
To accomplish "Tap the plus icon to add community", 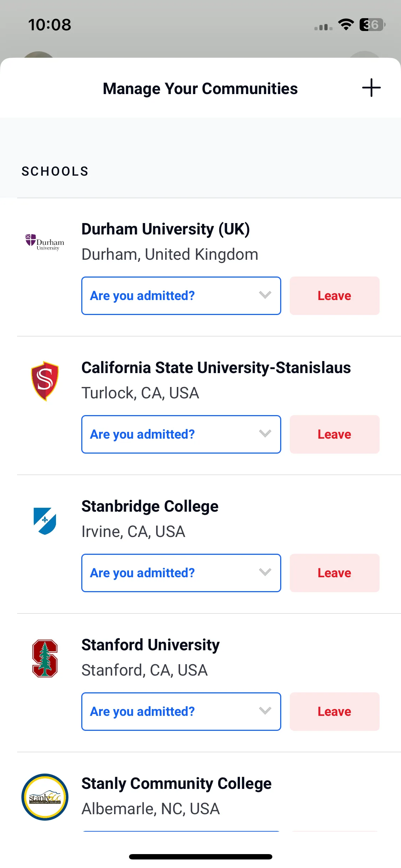I will tap(371, 88).
